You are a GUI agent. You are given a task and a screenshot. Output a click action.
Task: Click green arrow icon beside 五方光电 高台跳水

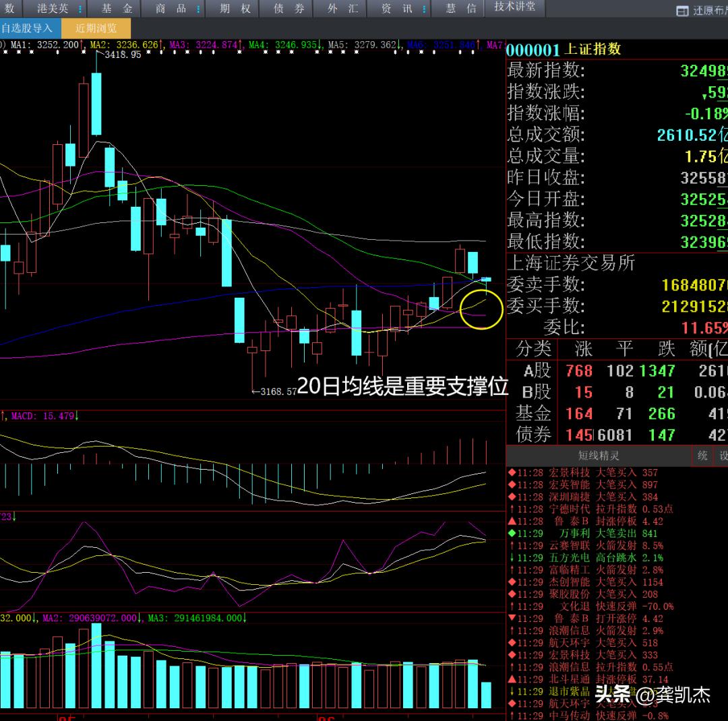tap(511, 558)
